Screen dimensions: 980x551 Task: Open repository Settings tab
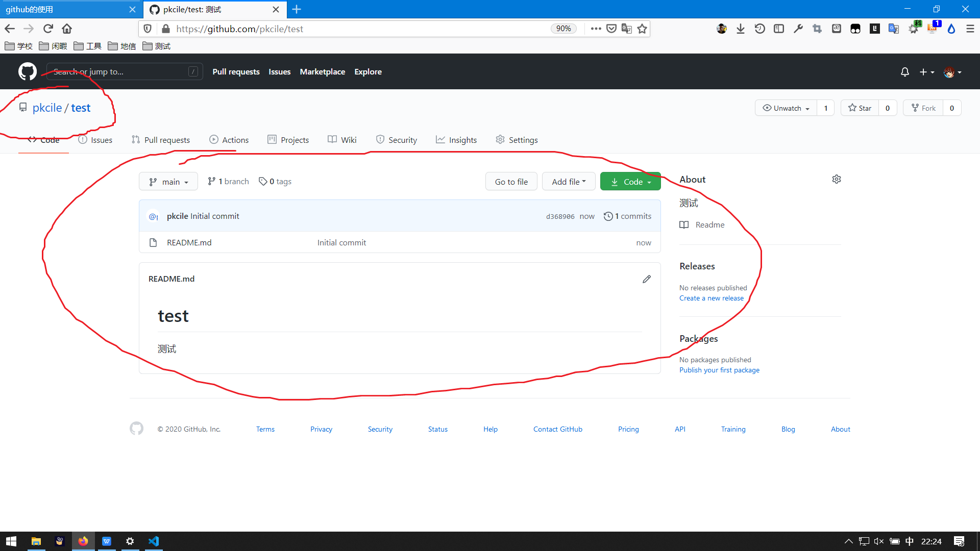coord(517,140)
